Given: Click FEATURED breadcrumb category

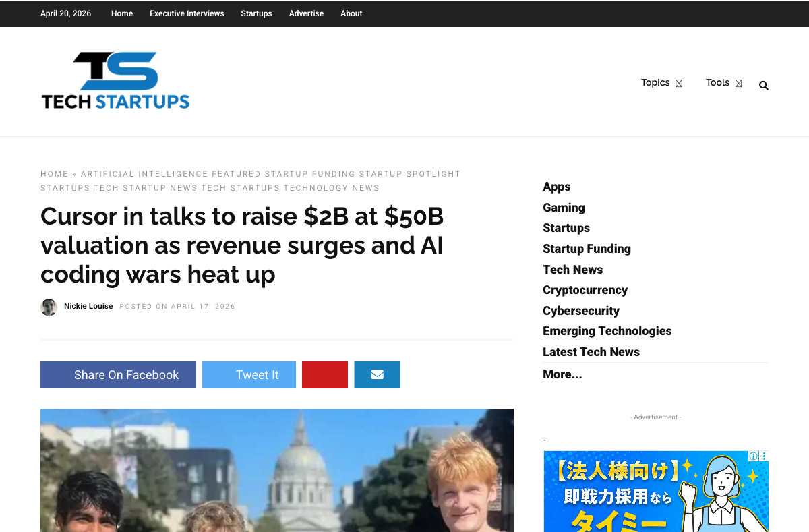Looking at the screenshot, I should click(237, 174).
